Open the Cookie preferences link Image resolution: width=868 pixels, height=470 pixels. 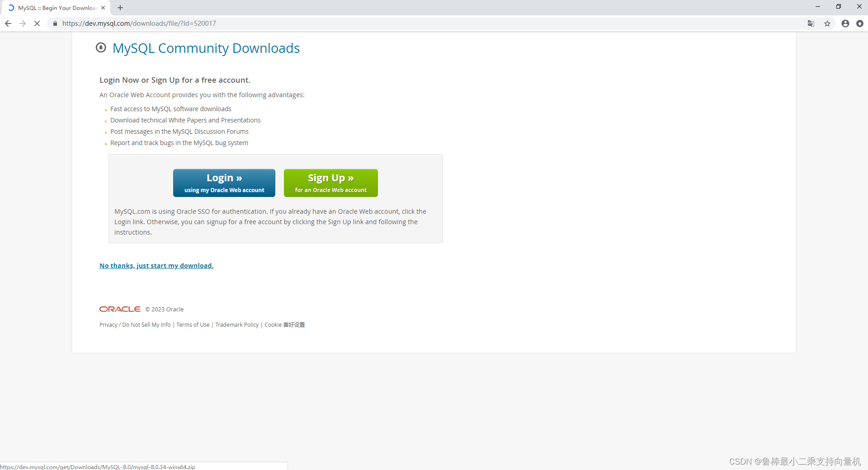285,325
